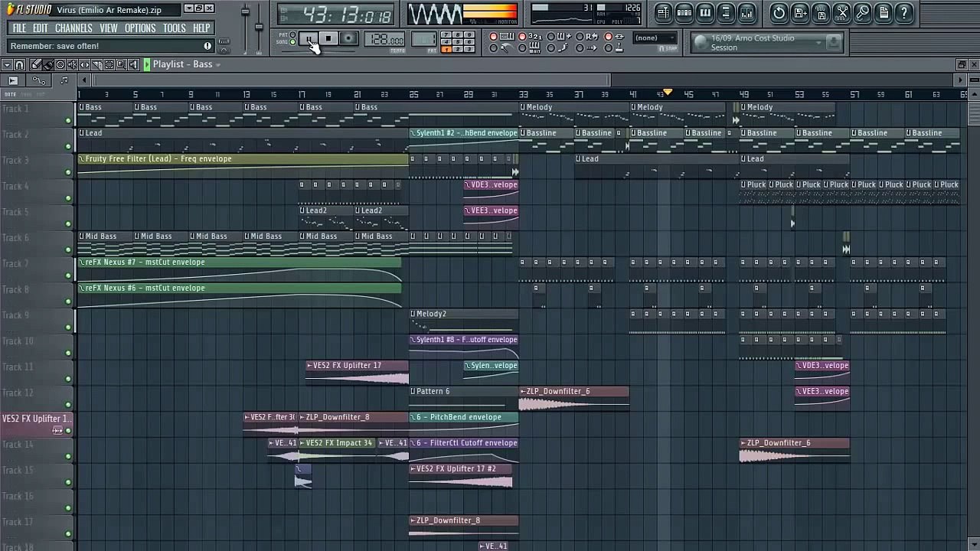Select the Slice tool in playlist toolbar
The image size is (980, 551).
pos(97,65)
